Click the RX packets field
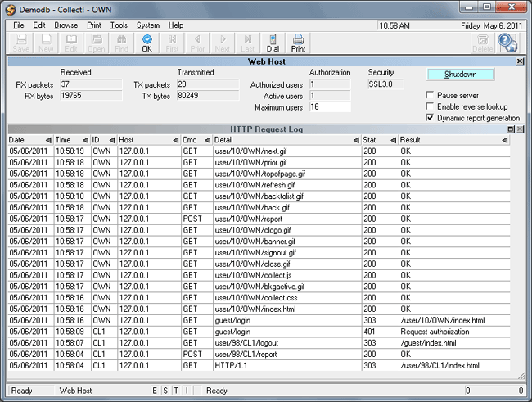532x402 pixels. point(91,84)
